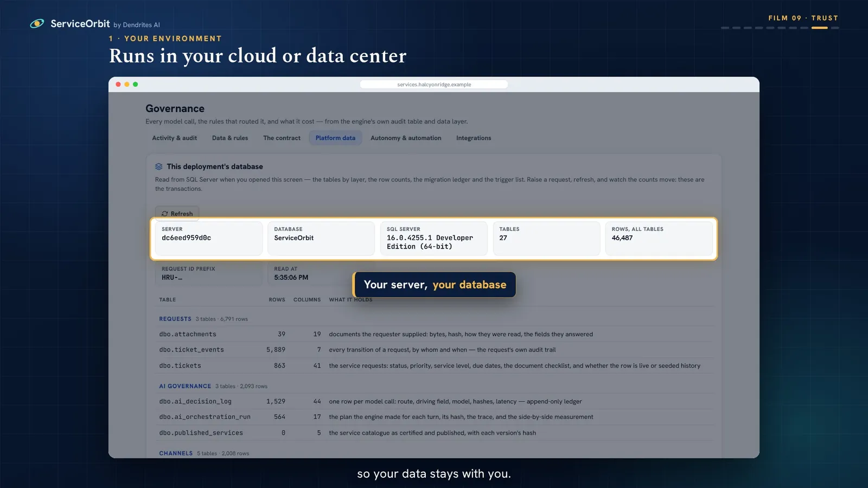
Task: Click the AI GOVERNANCE group heading
Action: point(185,386)
